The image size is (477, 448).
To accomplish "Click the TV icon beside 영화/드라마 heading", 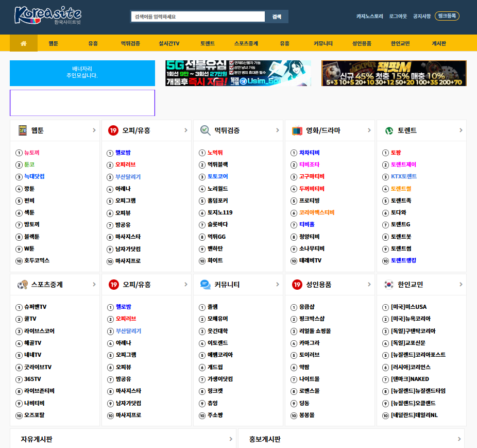I will click(x=297, y=130).
